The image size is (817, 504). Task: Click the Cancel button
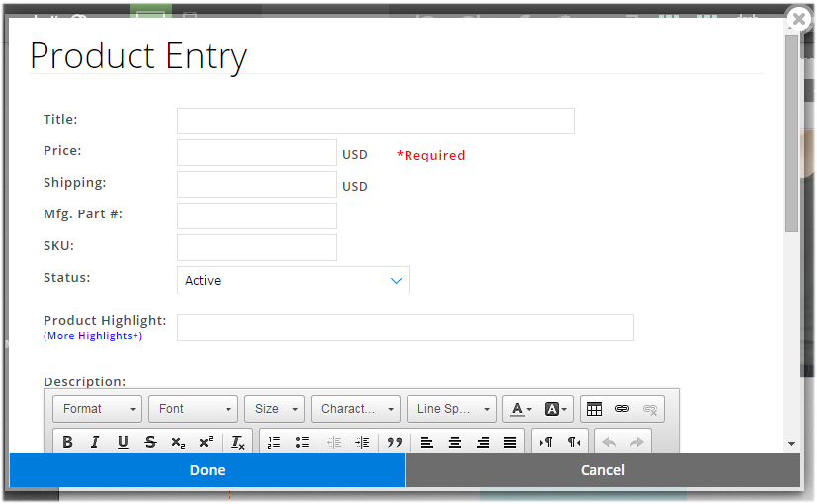tap(602, 470)
